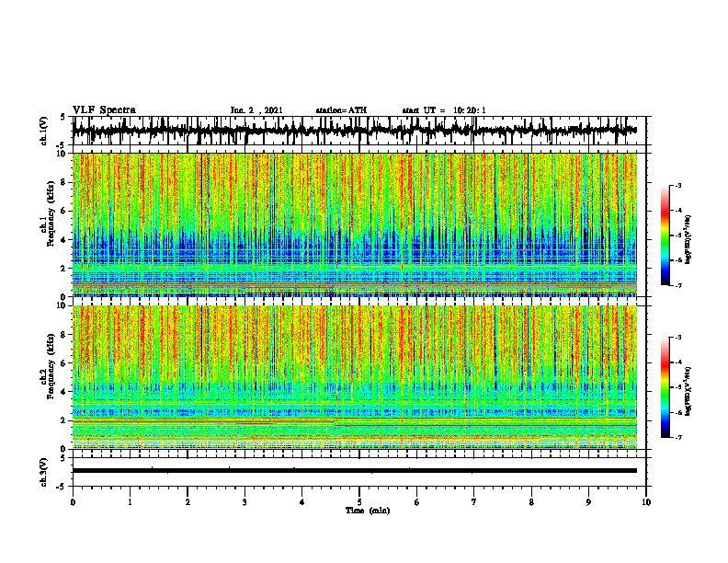Click the "station=ATH" header label
This screenshot has width=728, height=563.
click(341, 110)
